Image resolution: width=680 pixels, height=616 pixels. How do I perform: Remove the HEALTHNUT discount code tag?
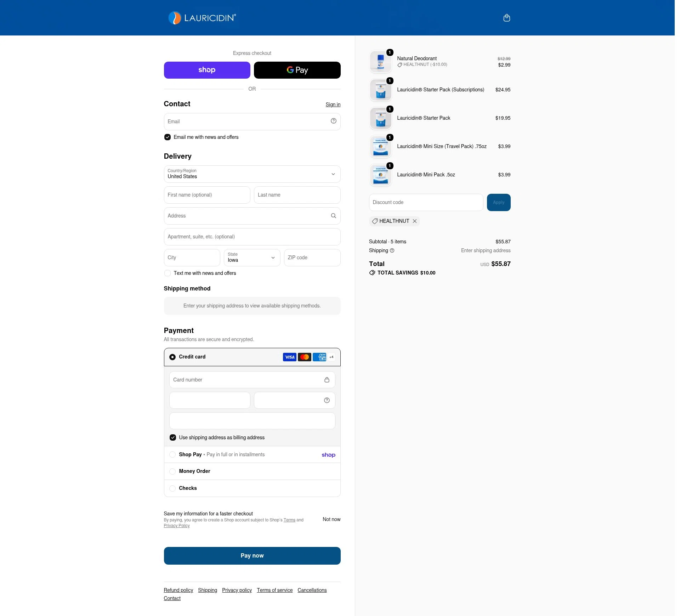[414, 221]
